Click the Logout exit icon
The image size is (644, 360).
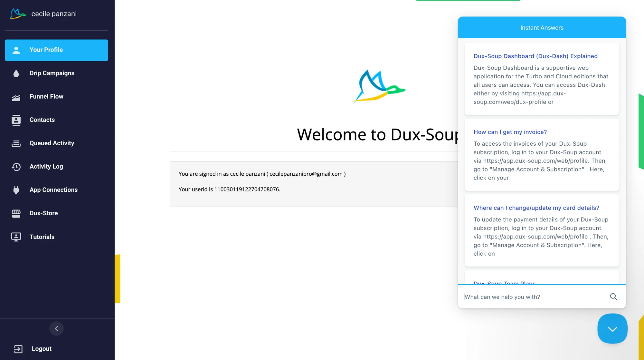pyautogui.click(x=18, y=349)
